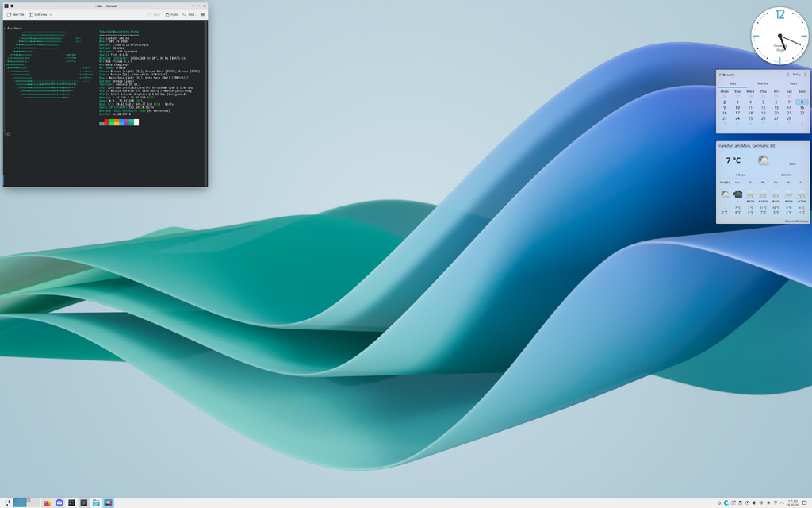Screen dimensions: 812x508
Task: Select February 10 in the calendar
Action: pyautogui.click(x=737, y=107)
